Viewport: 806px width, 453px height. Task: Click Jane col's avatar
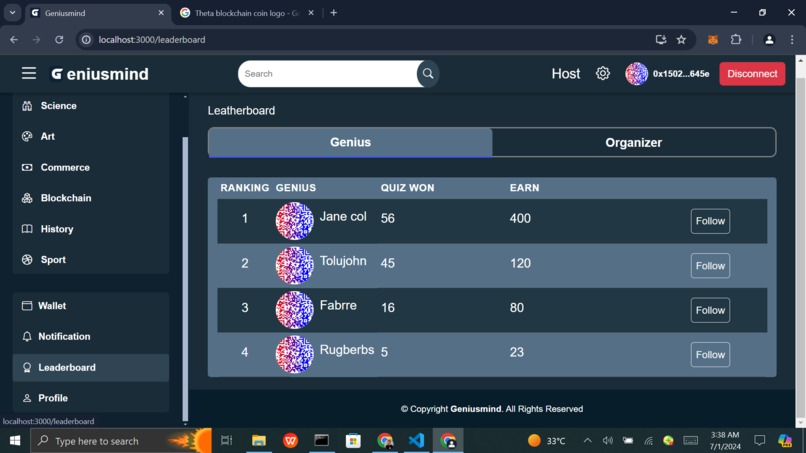pos(295,221)
